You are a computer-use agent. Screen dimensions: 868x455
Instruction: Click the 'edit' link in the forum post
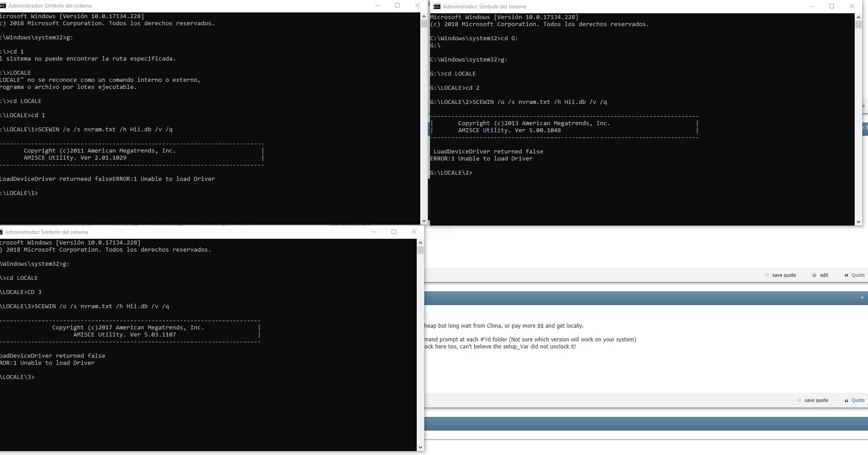[x=824, y=275]
